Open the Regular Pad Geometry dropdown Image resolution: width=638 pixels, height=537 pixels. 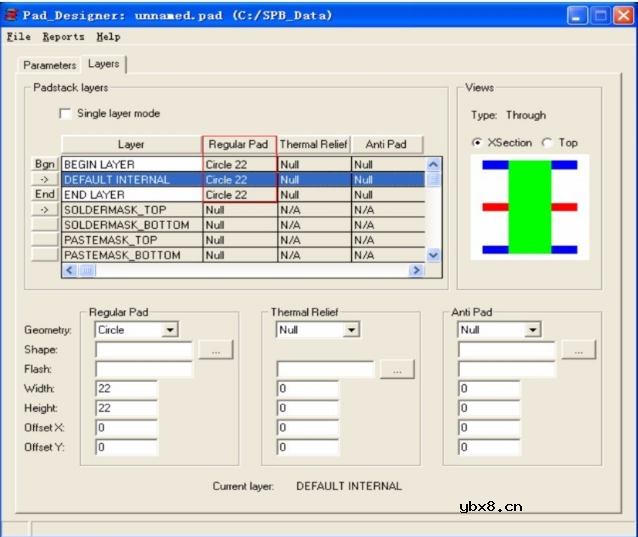click(x=169, y=330)
